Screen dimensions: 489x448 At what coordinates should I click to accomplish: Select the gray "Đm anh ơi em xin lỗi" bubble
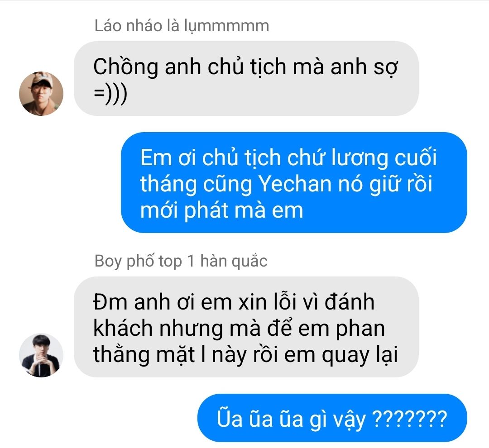pyautogui.click(x=246, y=327)
